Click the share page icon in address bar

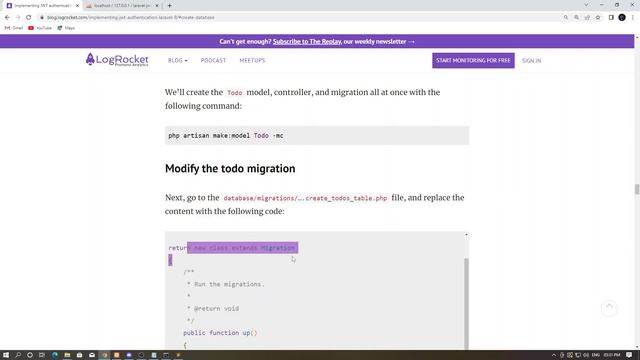(587, 18)
